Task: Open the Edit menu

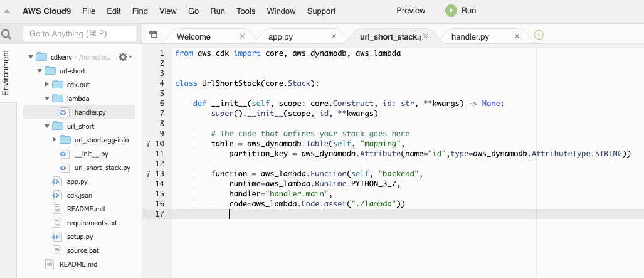Action: 113,11
